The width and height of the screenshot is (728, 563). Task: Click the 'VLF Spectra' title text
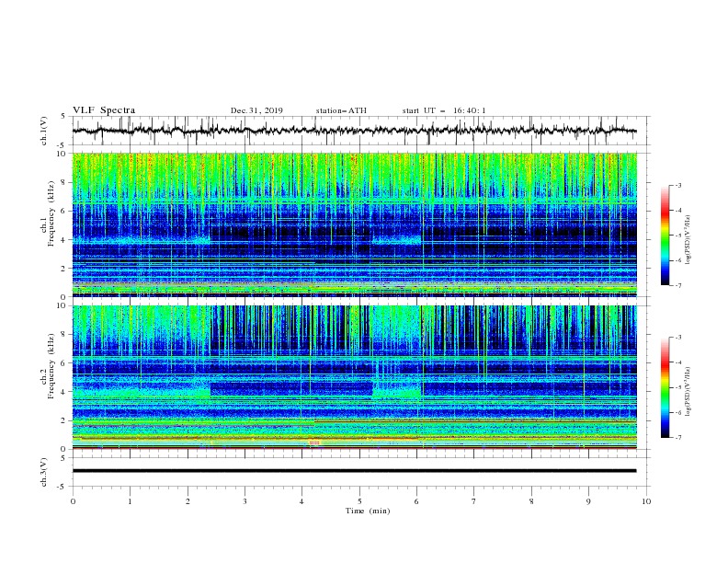pos(104,110)
